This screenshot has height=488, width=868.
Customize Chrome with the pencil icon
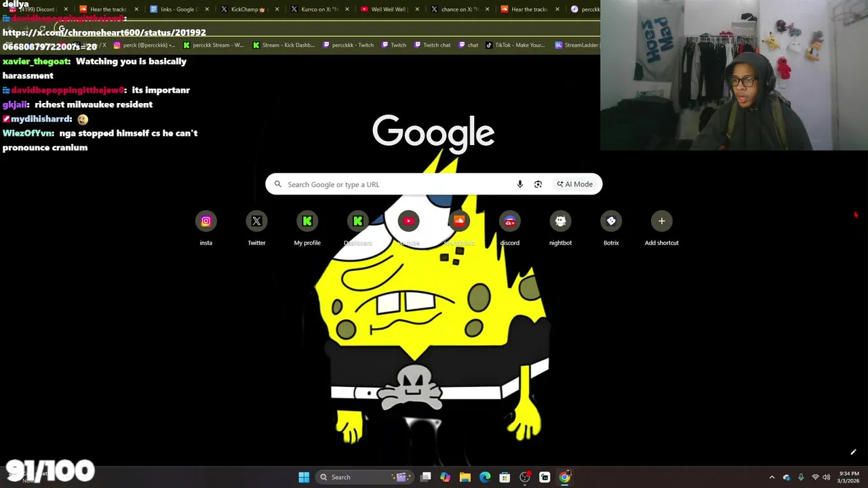(853, 452)
